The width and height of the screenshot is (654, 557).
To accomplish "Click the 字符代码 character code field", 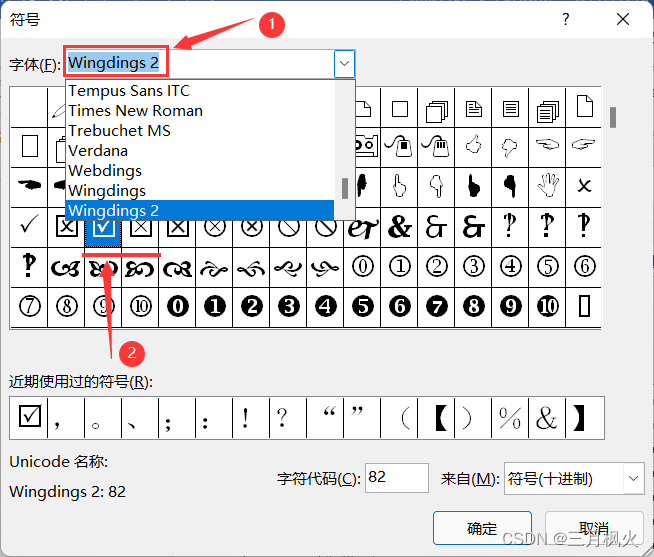I will 397,478.
